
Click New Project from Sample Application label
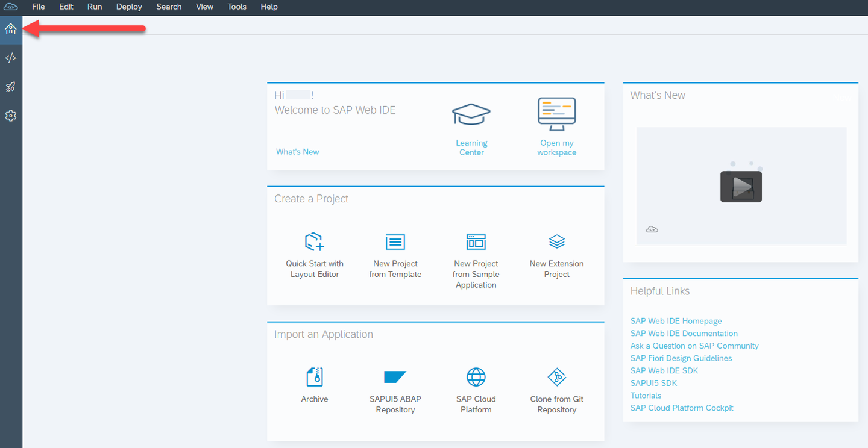(476, 275)
